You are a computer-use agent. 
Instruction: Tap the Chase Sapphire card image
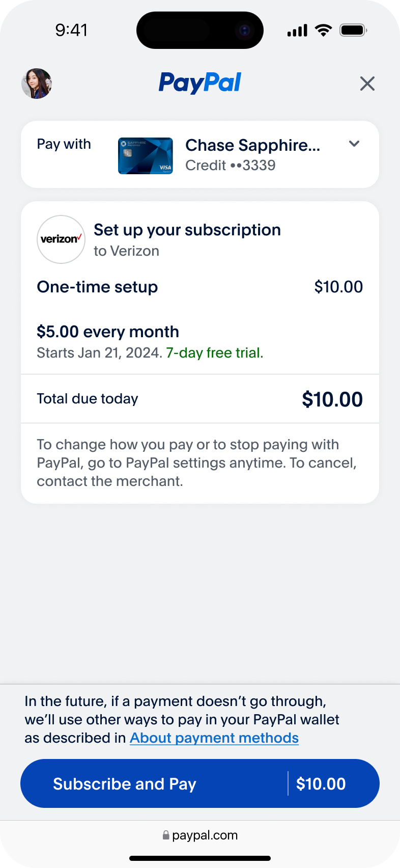coord(146,156)
